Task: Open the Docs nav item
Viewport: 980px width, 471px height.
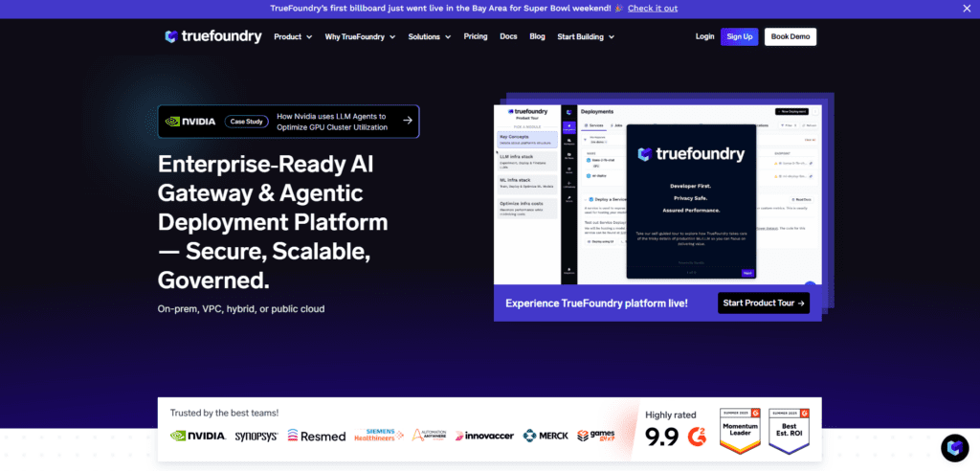Action: 508,36
